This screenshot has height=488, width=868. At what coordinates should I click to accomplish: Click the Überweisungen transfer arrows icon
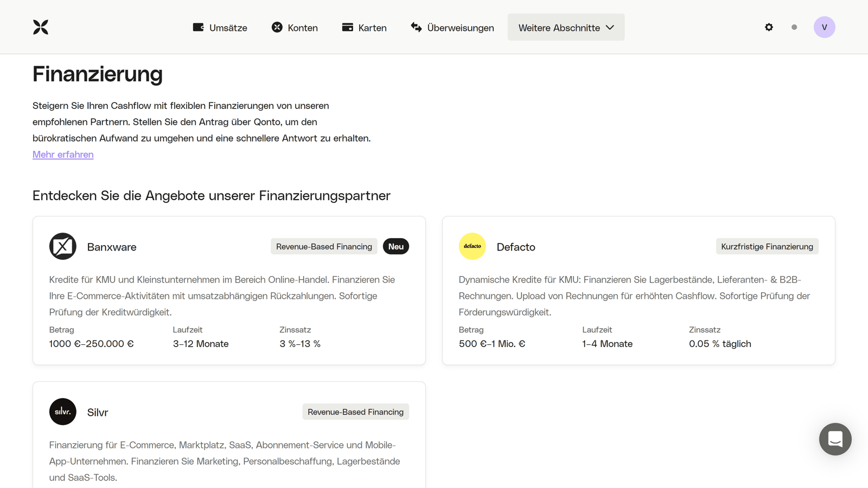tap(416, 27)
